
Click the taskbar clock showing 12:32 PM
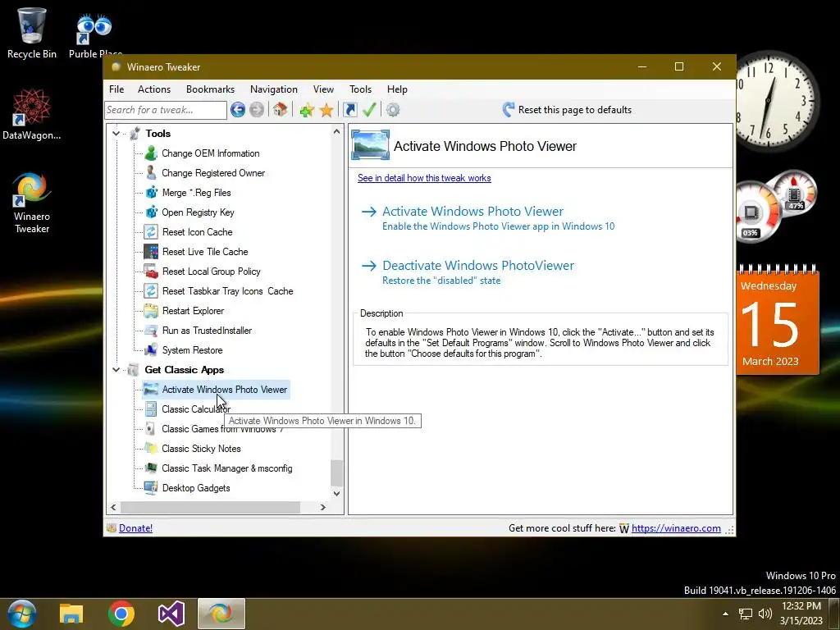(801, 614)
